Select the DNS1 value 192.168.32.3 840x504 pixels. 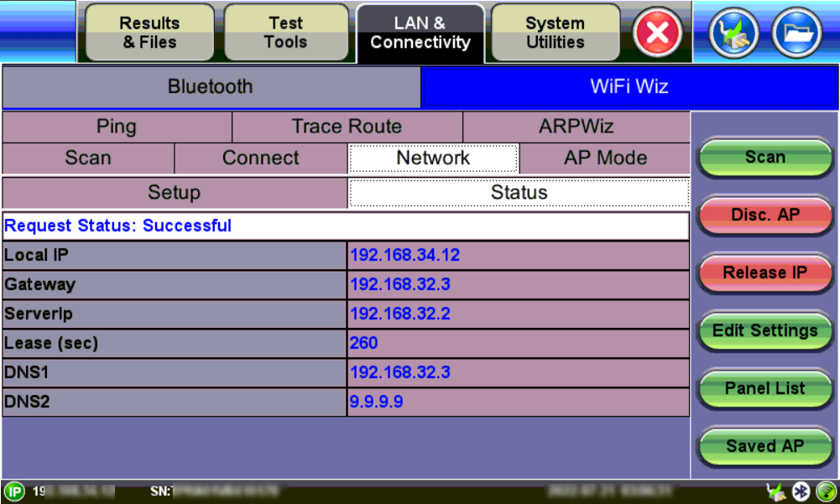400,373
